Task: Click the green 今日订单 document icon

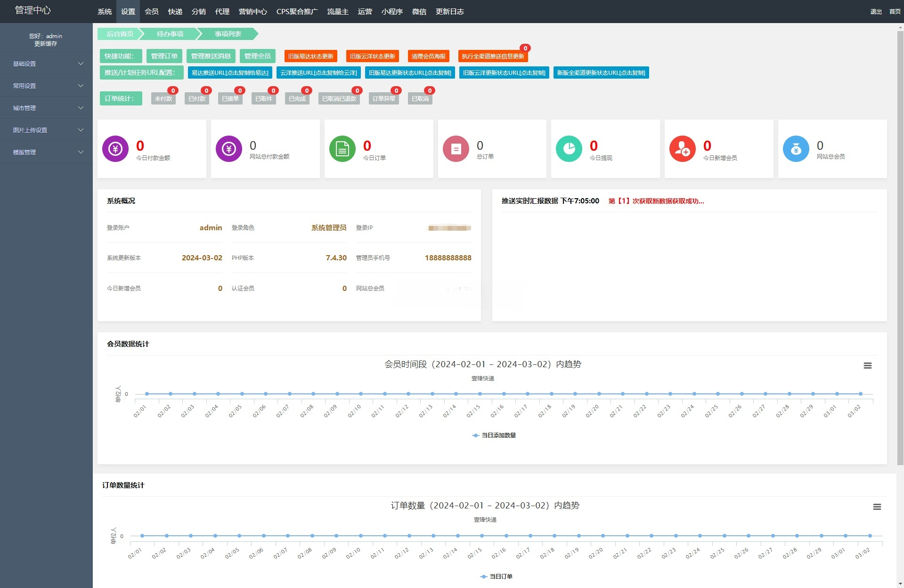Action: click(342, 149)
